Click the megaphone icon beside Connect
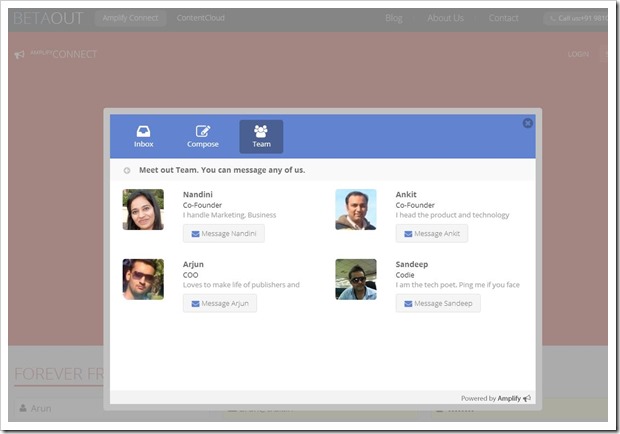This screenshot has width=620, height=434. coord(20,55)
